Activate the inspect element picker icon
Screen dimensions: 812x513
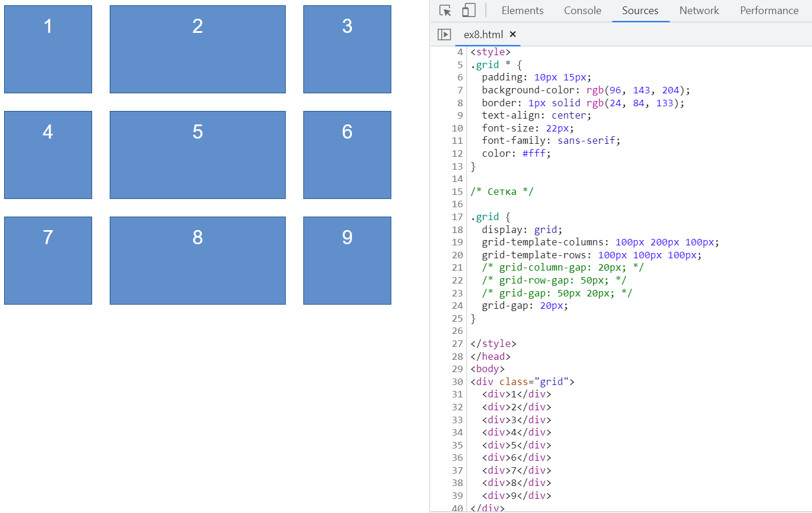pyautogui.click(x=445, y=11)
